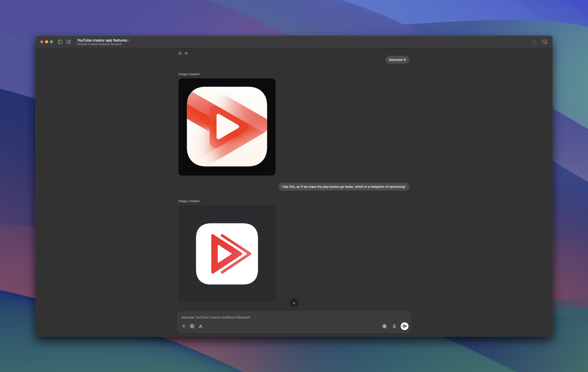The width and height of the screenshot is (588, 372).
Task: Attach a file using the plus icon
Action: click(184, 326)
